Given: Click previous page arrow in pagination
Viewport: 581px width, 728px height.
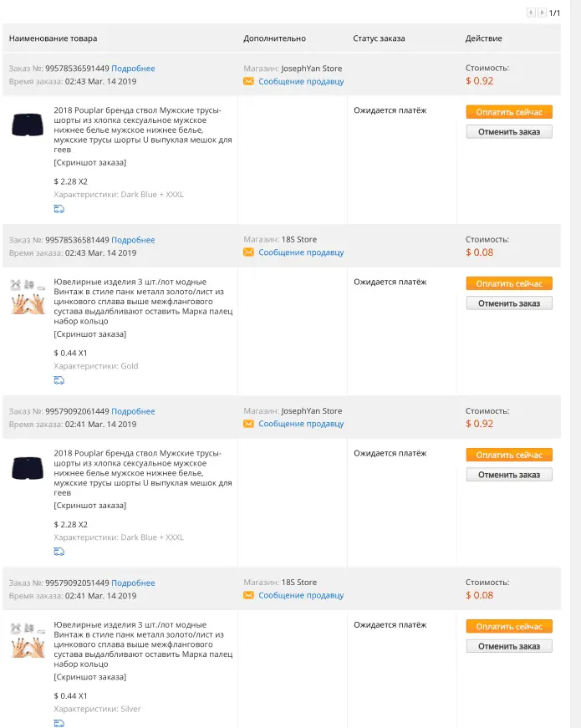Looking at the screenshot, I should [x=531, y=13].
